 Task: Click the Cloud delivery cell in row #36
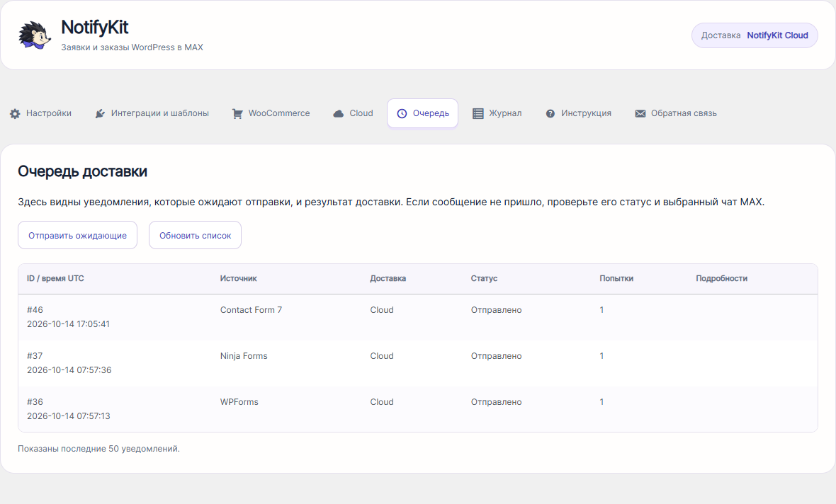tap(382, 401)
